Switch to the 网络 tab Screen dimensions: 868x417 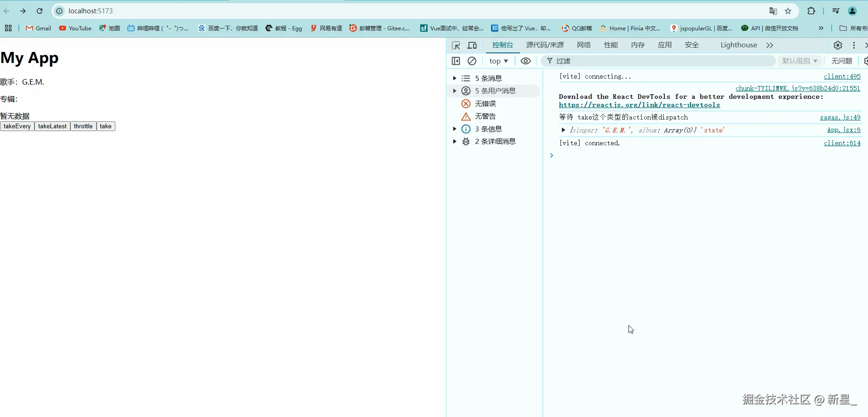click(584, 45)
